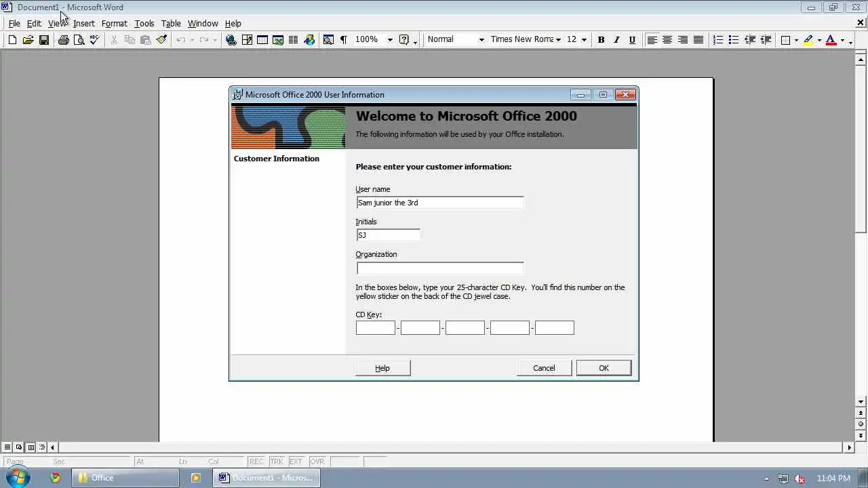Open the Insert menu
This screenshot has height=488, width=868.
[x=84, y=23]
